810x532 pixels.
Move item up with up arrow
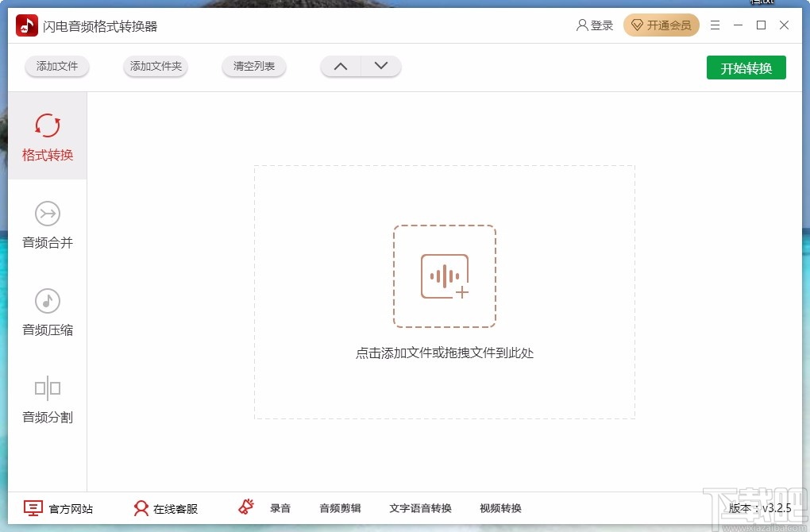(x=341, y=66)
